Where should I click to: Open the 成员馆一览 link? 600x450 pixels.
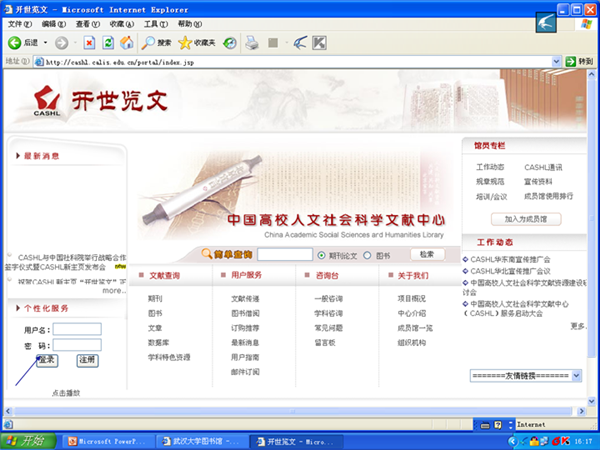pos(415,328)
